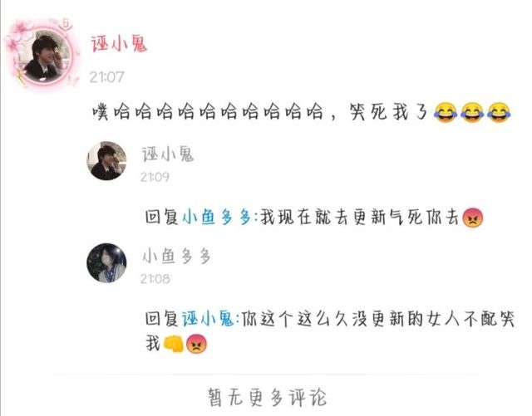Click the gray 诬小鬼 reply username

pyautogui.click(x=168, y=154)
